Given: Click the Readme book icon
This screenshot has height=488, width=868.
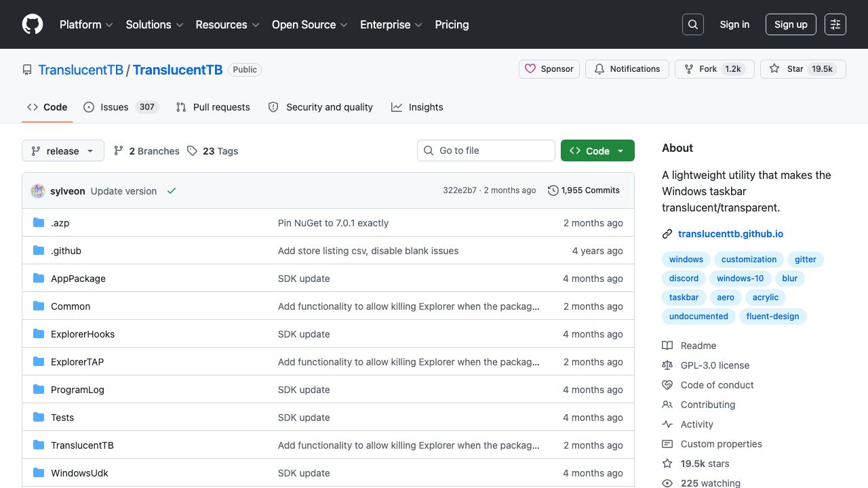Looking at the screenshot, I should click(x=667, y=346).
